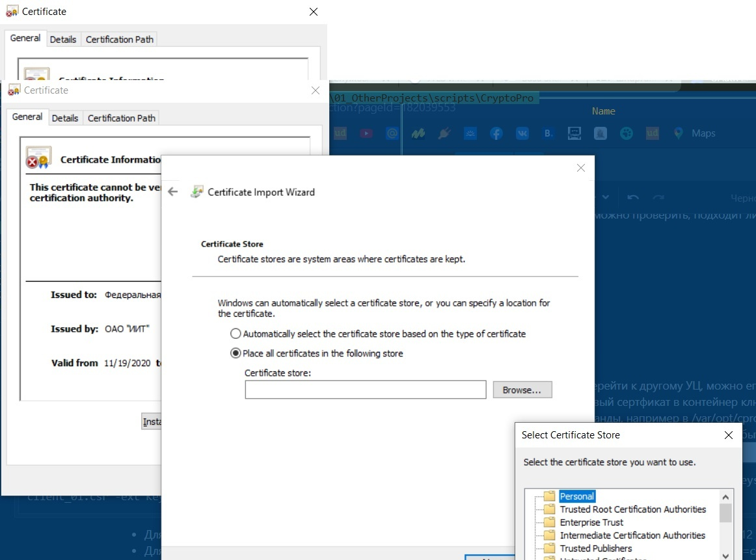This screenshot has width=756, height=560.
Task: Open the Facebook bookmark icon
Action: [x=496, y=133]
